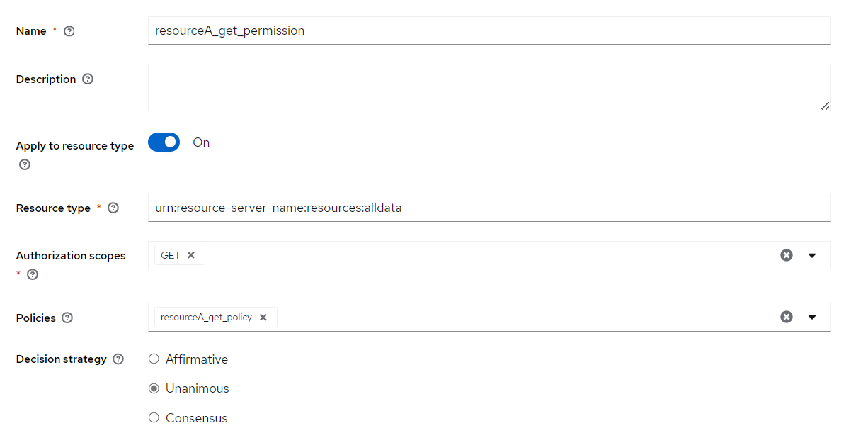
Task: Open the Authorization scopes dropdown
Action: click(812, 254)
